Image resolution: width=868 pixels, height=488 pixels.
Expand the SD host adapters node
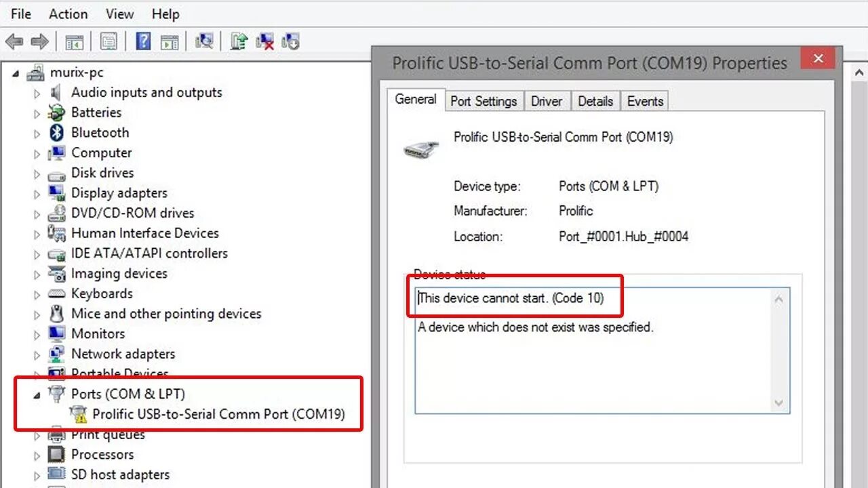(37, 476)
